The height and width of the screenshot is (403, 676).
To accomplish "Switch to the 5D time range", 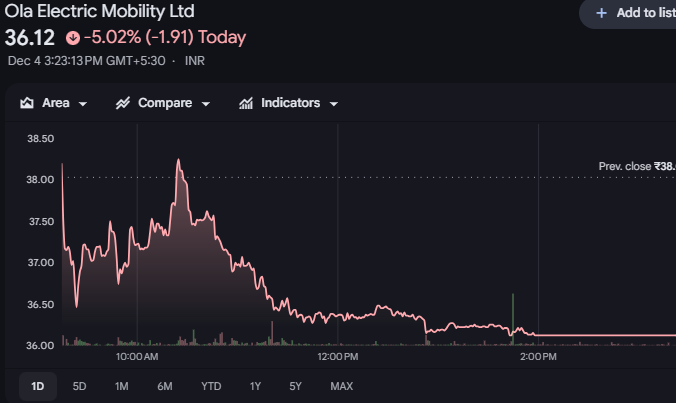I will (80, 386).
